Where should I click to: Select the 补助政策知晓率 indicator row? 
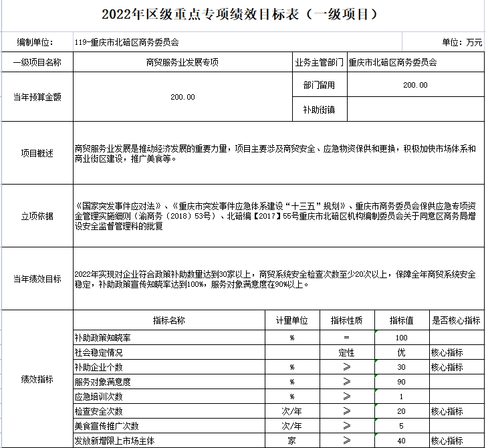click(x=279, y=338)
